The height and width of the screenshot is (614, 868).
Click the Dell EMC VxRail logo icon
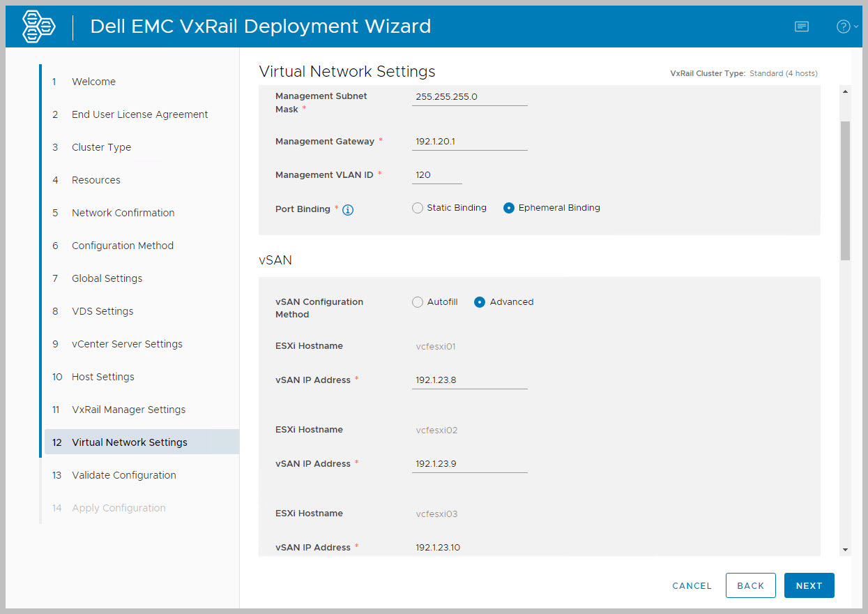coord(38,27)
